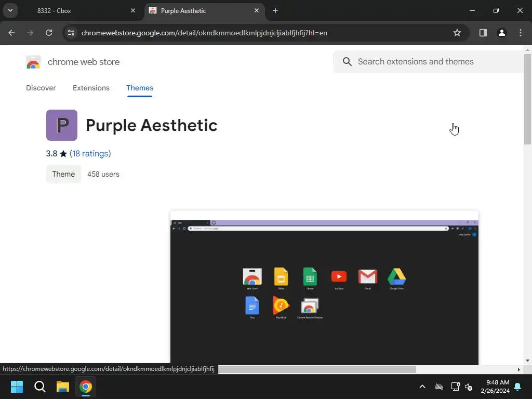Show hidden system tray icons
Image resolution: width=532 pixels, height=399 pixels.
422,387
